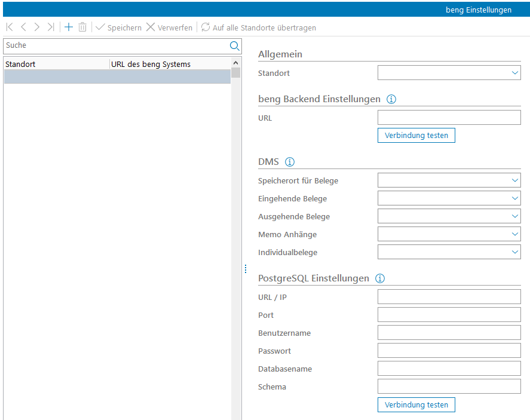The width and height of the screenshot is (530, 420).
Task: Open info icon beside beng Backend Einstellungen
Action: point(392,99)
